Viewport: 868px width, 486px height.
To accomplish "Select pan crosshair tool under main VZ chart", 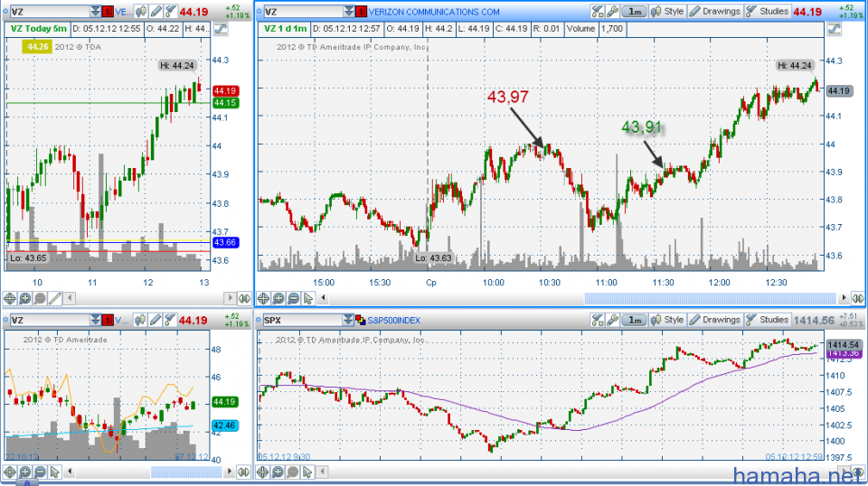I will (263, 299).
